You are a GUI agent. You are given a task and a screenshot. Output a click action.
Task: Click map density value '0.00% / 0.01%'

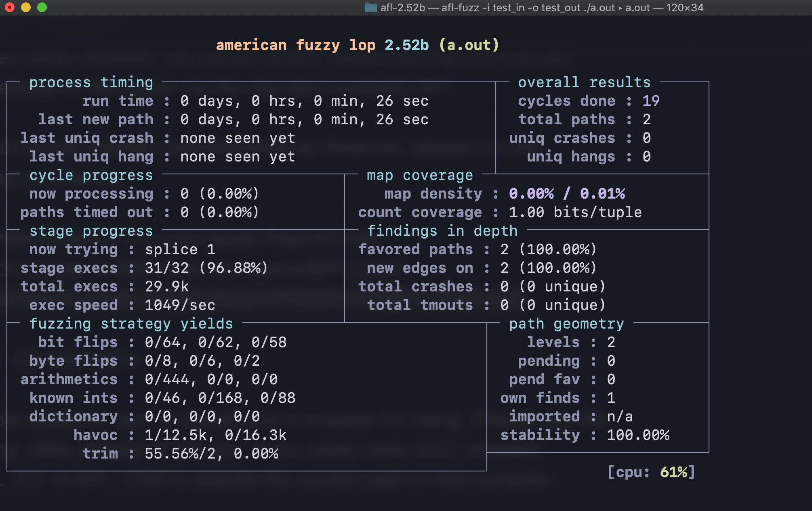click(567, 194)
